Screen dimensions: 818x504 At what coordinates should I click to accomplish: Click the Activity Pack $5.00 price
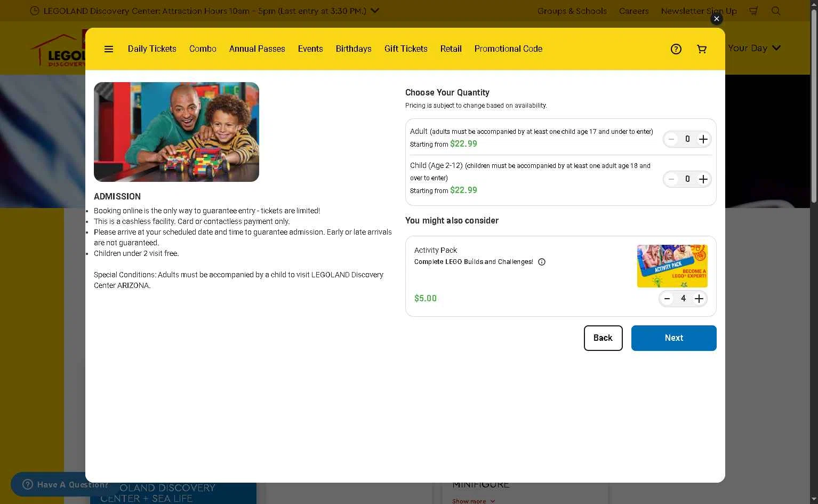coord(426,299)
